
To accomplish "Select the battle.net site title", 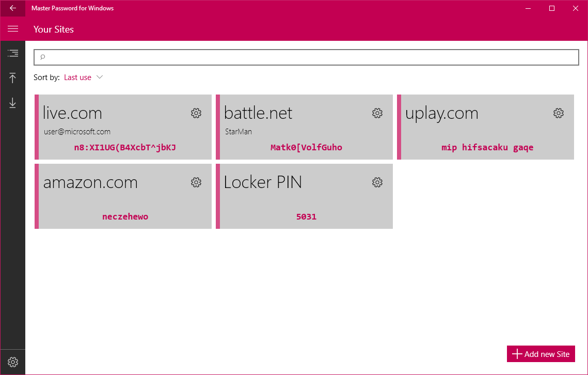I will (x=258, y=113).
